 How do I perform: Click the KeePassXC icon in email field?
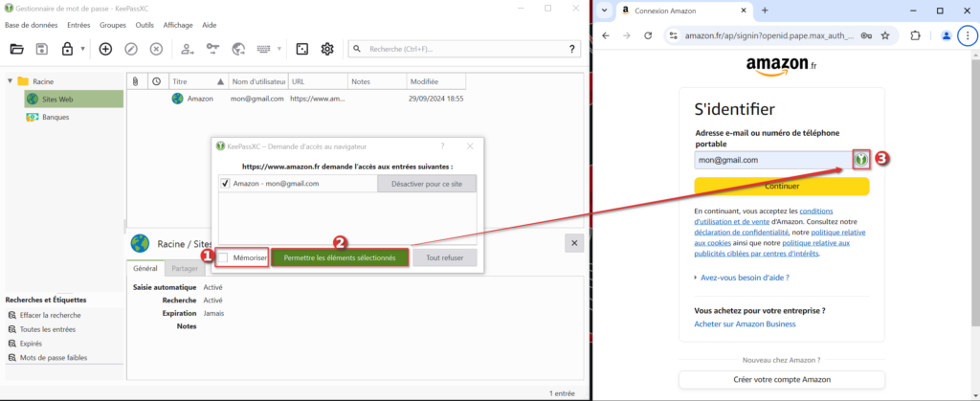pos(860,160)
